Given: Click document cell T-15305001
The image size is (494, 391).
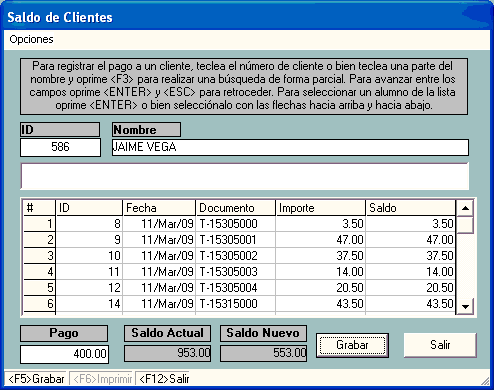Looking at the screenshot, I should click(x=236, y=240).
